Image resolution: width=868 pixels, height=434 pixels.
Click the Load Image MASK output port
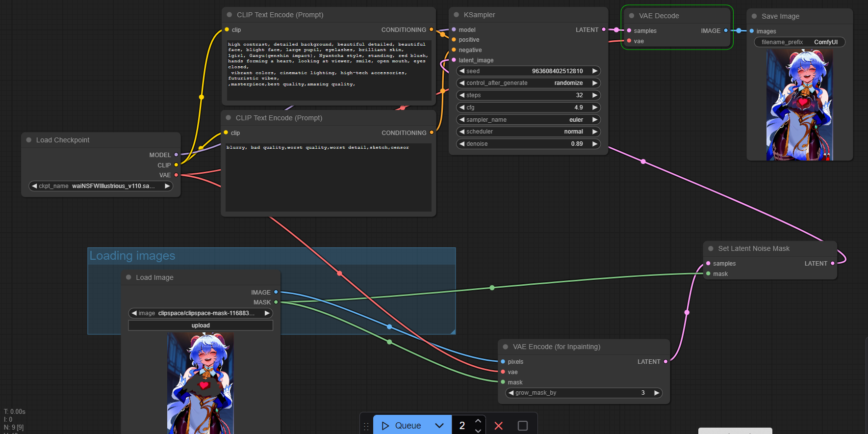click(276, 302)
